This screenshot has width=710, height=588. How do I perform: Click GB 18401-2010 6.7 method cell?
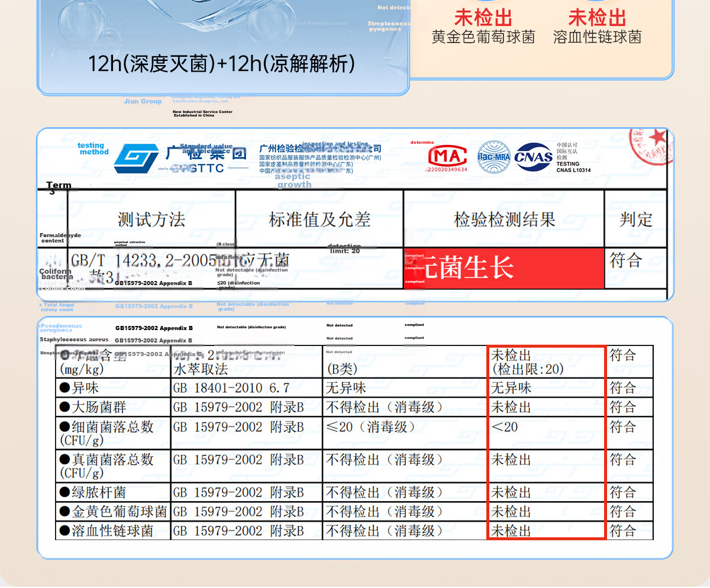(x=231, y=389)
